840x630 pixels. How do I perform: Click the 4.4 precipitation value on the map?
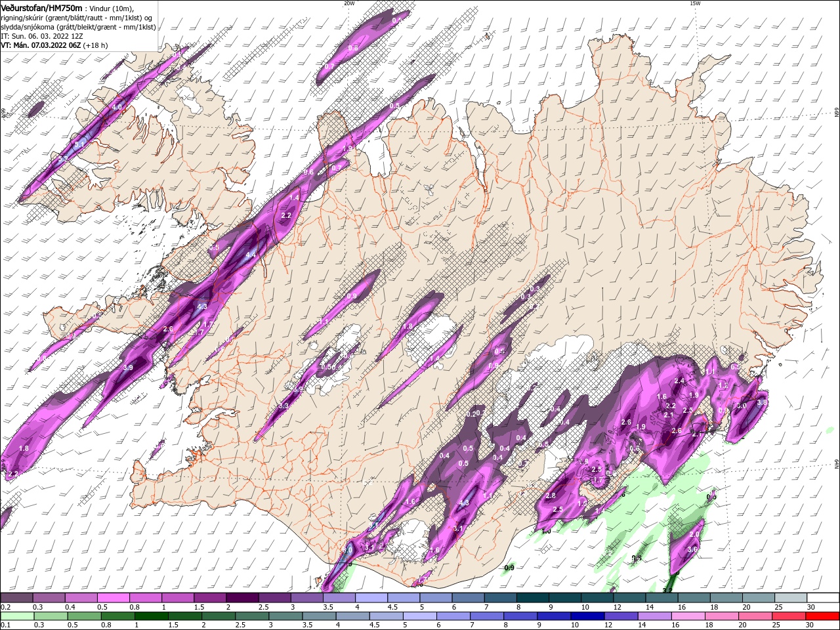[251, 255]
